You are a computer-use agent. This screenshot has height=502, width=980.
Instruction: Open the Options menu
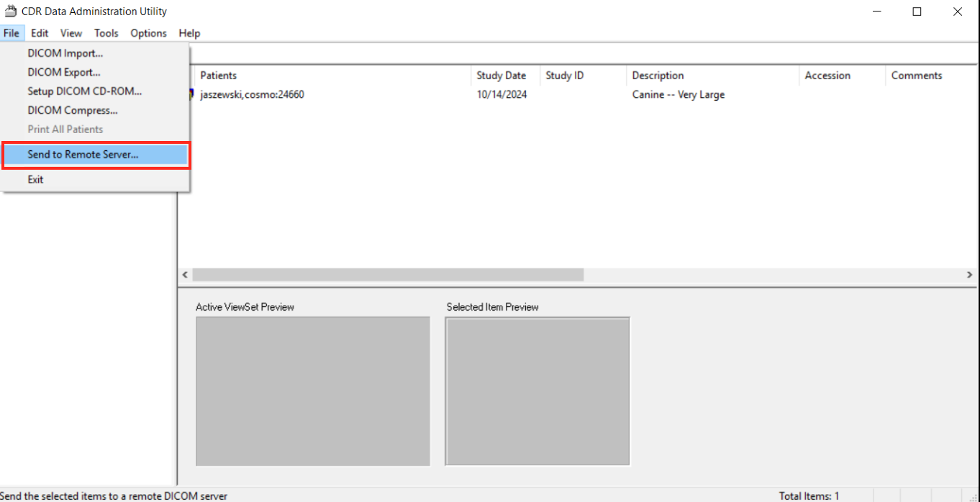[x=148, y=33]
